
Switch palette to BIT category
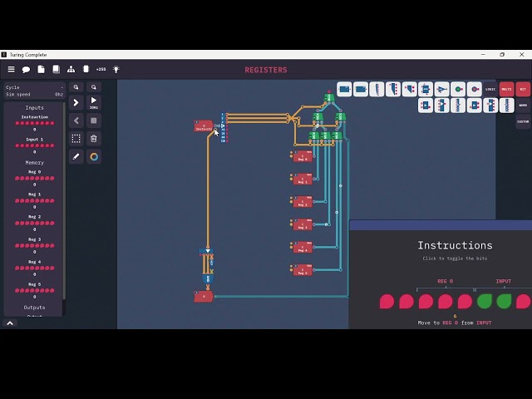(523, 89)
